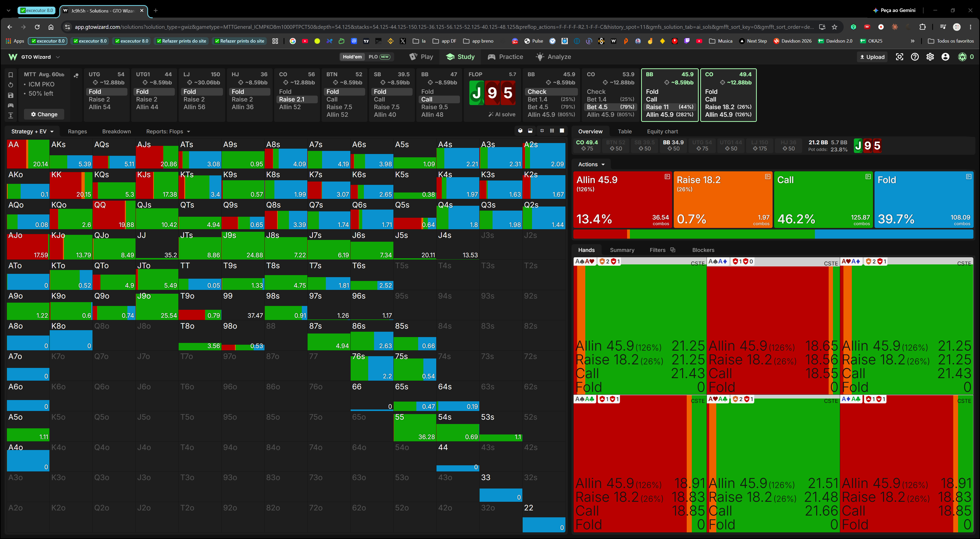This screenshot has height=539, width=980.
Task: Expand the GTO Wizard logo menu chevron
Action: coord(58,57)
